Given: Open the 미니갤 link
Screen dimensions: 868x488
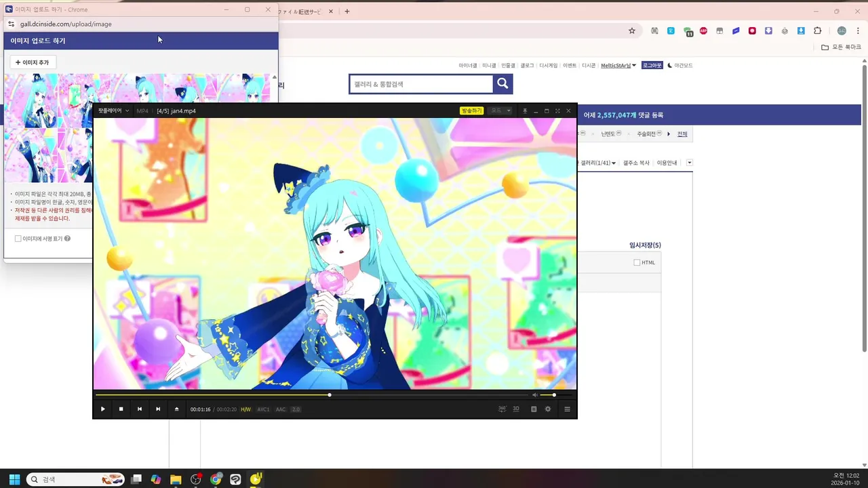Looking at the screenshot, I should click(x=489, y=66).
